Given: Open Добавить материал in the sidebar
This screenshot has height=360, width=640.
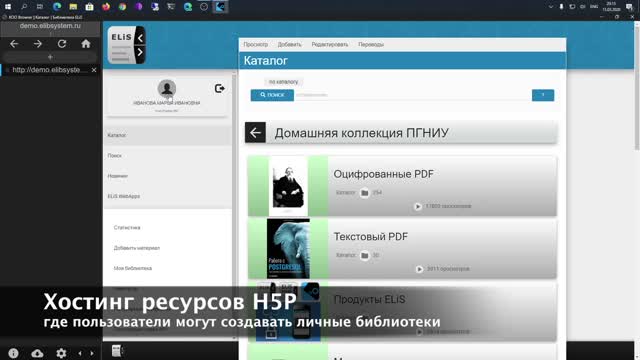Looking at the screenshot, I should 137,248.
